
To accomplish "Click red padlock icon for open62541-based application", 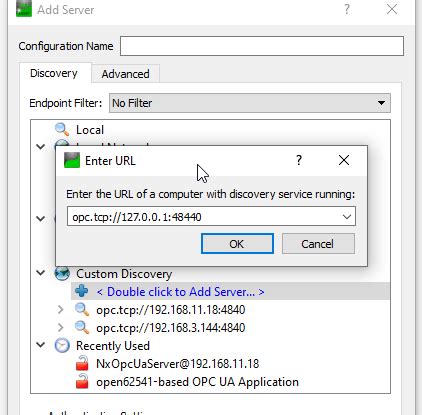I will (x=82, y=381).
